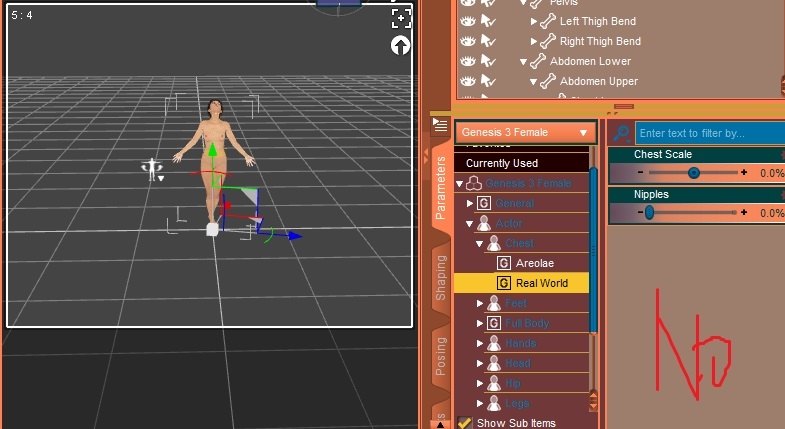This screenshot has height=429, width=785.
Task: Open the pose figure icon menu in viewport
Action: point(153,170)
